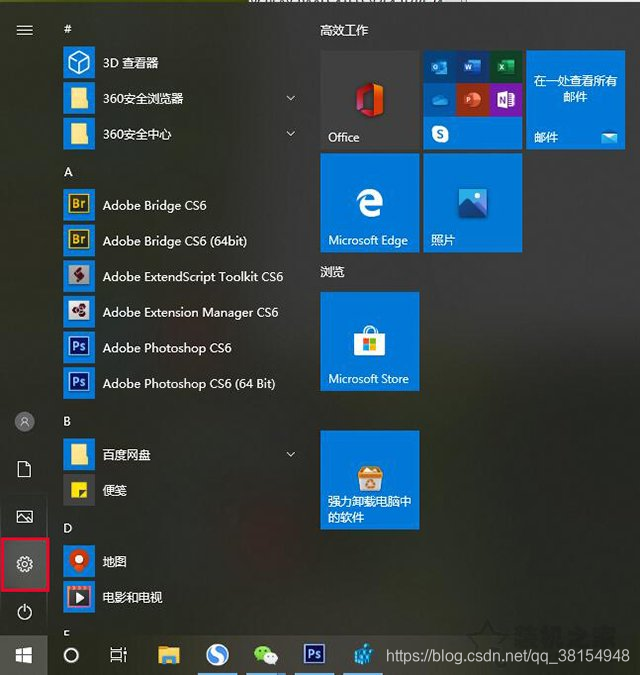Viewport: 640px width, 675px height.
Task: Open WeChat from the taskbar
Action: pyautogui.click(x=266, y=656)
